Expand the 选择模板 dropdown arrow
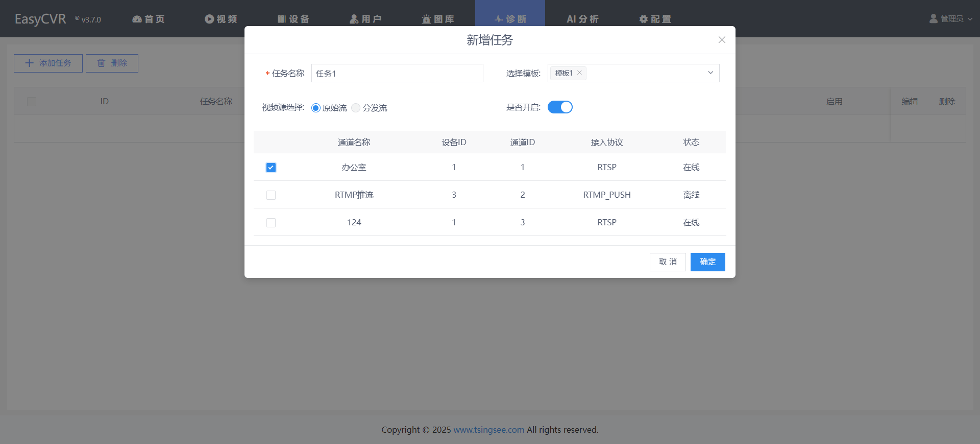980x444 pixels. [710, 73]
